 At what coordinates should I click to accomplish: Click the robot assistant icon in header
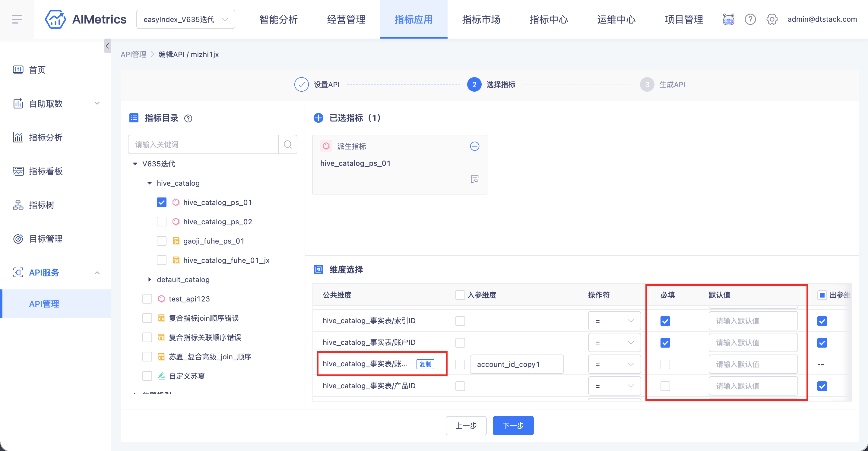click(x=728, y=19)
